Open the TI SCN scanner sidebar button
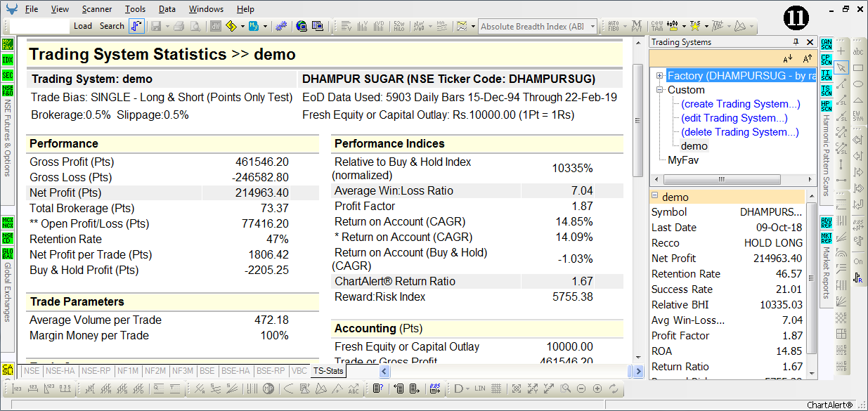The height and width of the screenshot is (411, 868). (x=827, y=75)
